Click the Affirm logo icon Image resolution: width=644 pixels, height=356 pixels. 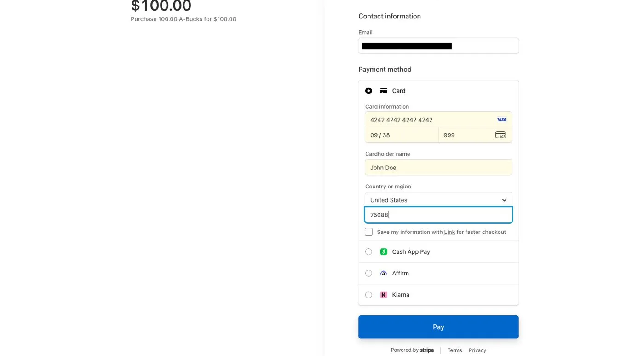(x=384, y=274)
